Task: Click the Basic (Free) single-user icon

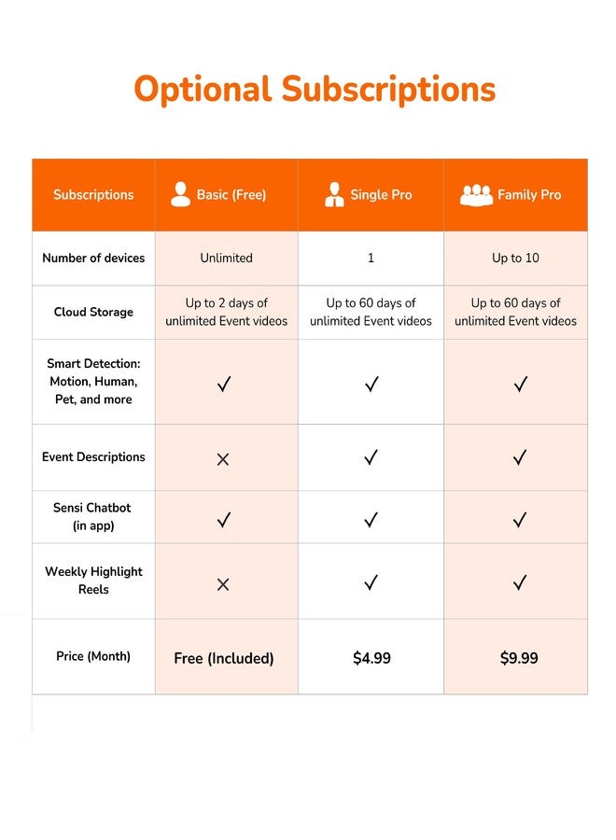Action: click(x=180, y=194)
